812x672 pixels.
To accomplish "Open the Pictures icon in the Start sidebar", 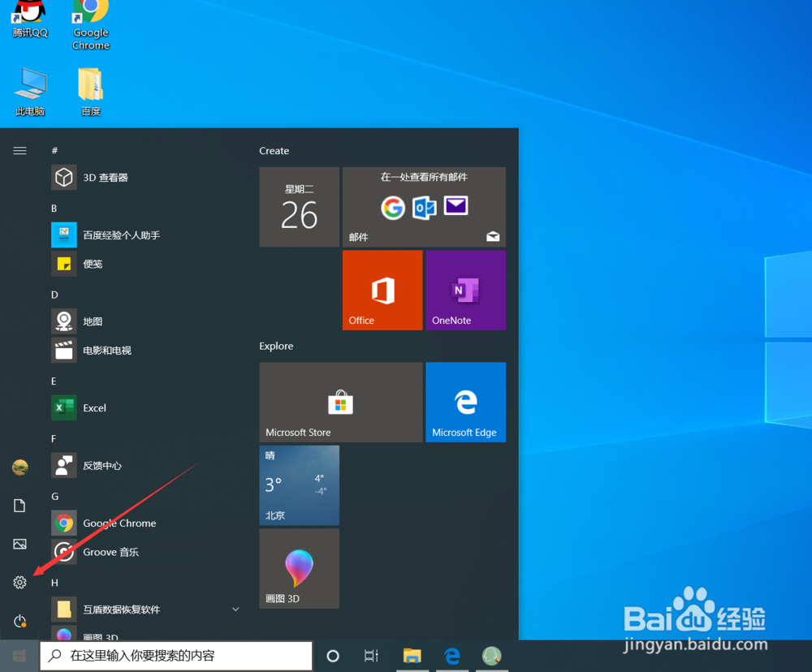I will pyautogui.click(x=19, y=544).
